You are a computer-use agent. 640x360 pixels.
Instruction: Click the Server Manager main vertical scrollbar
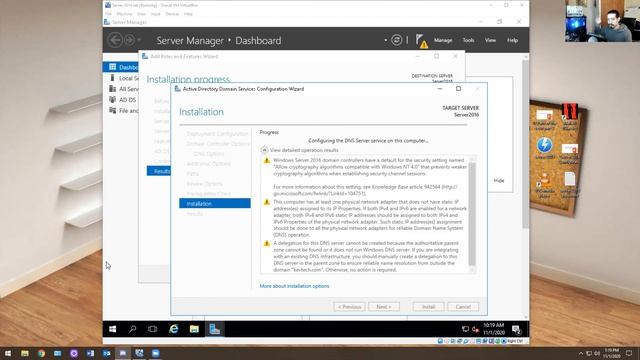point(526,143)
